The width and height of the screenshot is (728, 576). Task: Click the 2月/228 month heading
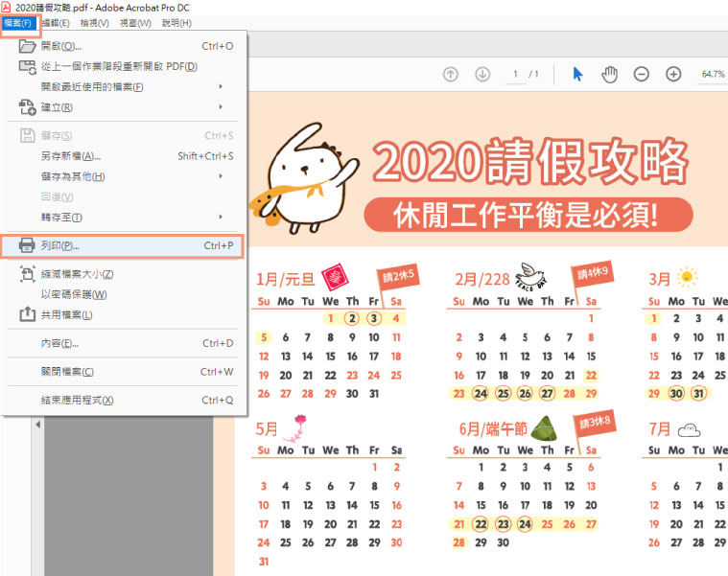[x=481, y=279]
